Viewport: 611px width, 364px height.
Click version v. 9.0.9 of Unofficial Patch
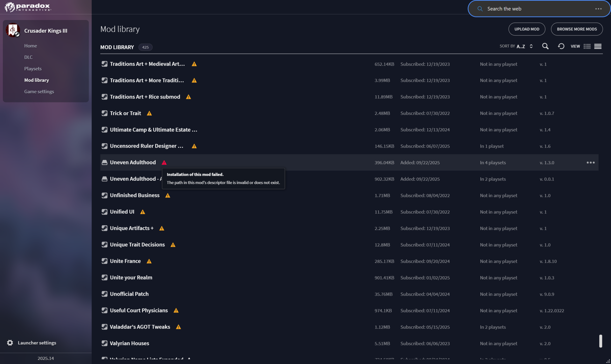click(547, 294)
